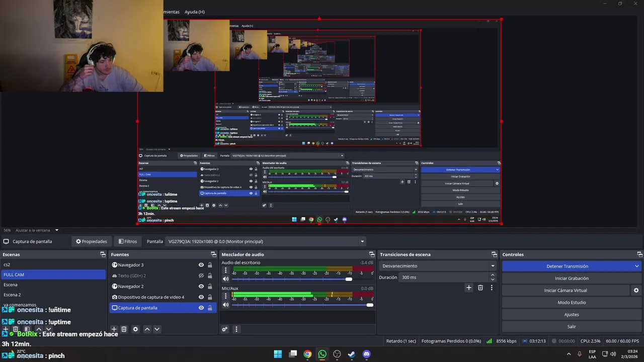Image resolution: width=644 pixels, height=362 pixels.
Task: Open Mic/Aux options three-dot icon
Action: pos(225,296)
